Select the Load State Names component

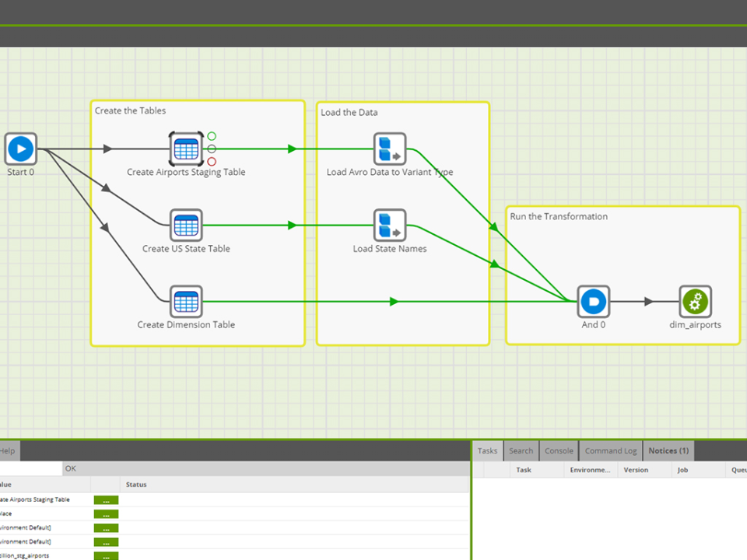pyautogui.click(x=390, y=226)
